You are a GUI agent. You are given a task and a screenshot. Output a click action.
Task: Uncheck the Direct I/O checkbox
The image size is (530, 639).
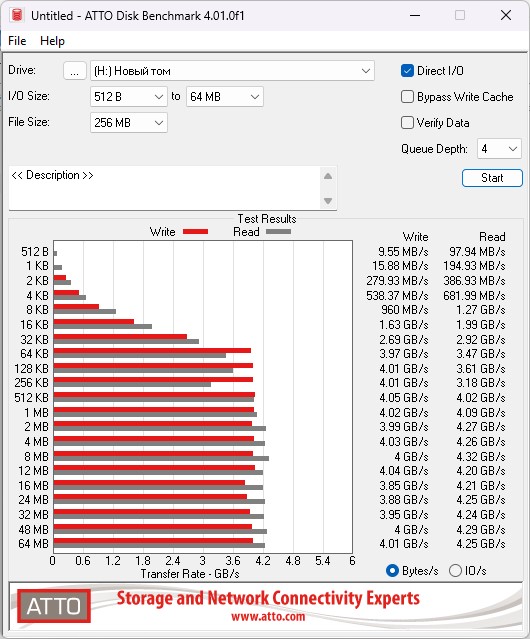point(407,71)
